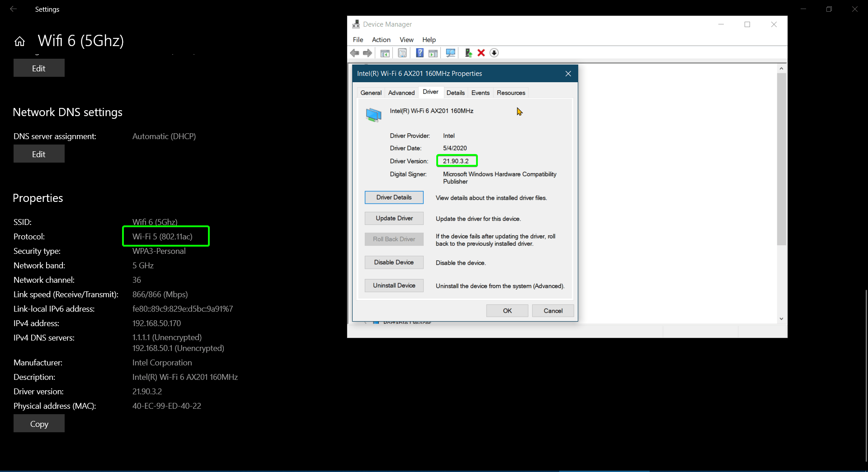
Task: Go back using the Settings back arrow
Action: pos(14,9)
